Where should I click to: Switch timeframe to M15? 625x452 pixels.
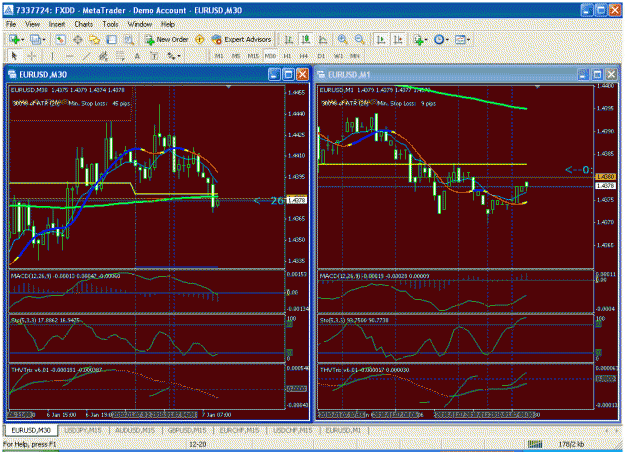point(253,56)
